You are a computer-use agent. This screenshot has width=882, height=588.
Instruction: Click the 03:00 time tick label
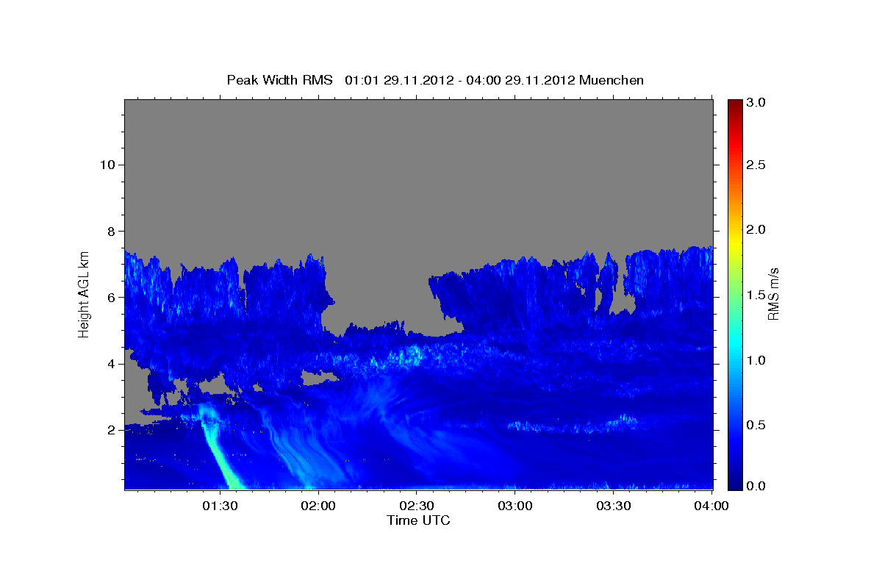[515, 506]
